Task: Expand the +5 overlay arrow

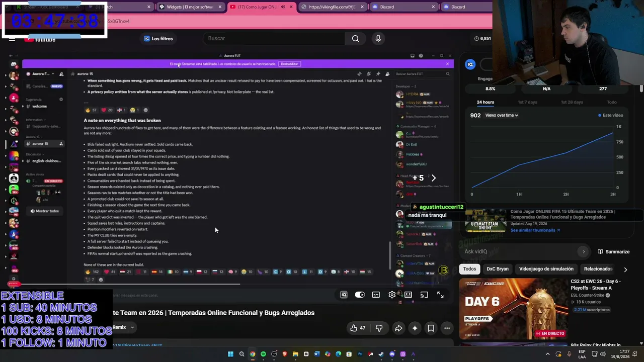Action: pyautogui.click(x=434, y=177)
